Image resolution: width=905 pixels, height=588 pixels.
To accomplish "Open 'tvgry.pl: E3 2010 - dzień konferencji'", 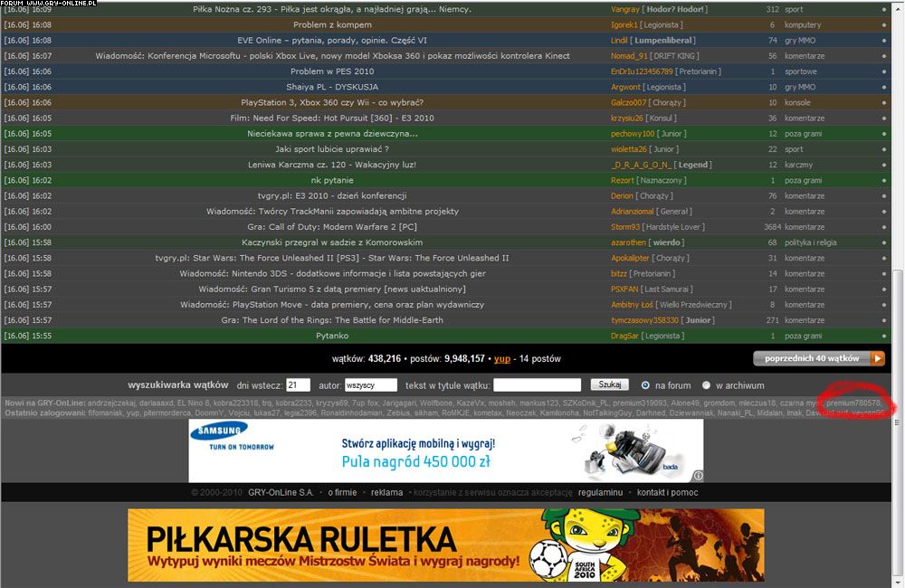I will pyautogui.click(x=332, y=196).
